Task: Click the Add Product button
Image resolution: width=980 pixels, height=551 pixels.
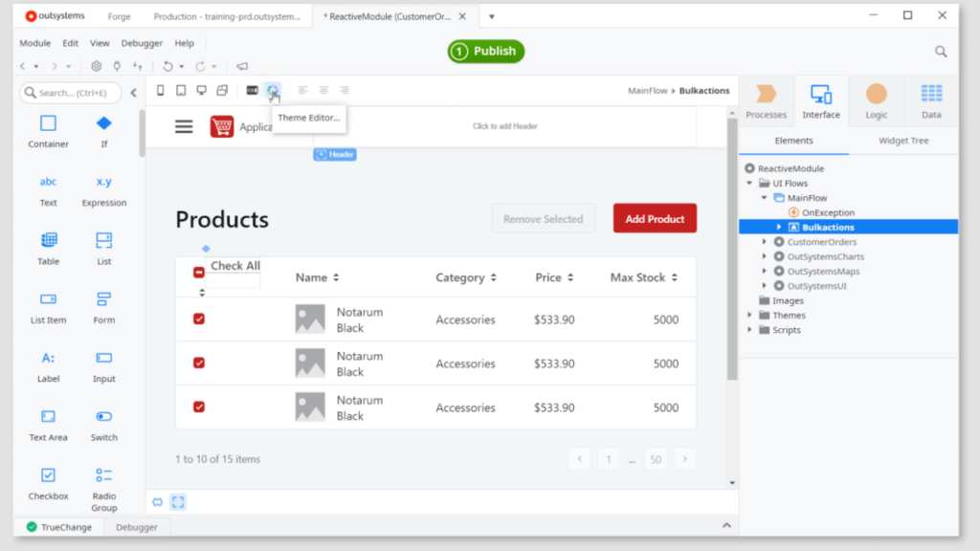Action: pyautogui.click(x=655, y=219)
